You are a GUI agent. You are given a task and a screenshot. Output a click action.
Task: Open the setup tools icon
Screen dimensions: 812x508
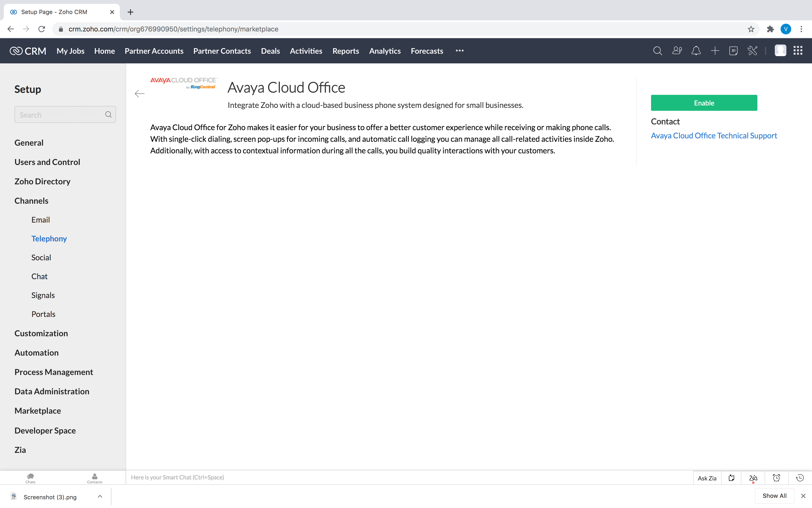pos(752,51)
